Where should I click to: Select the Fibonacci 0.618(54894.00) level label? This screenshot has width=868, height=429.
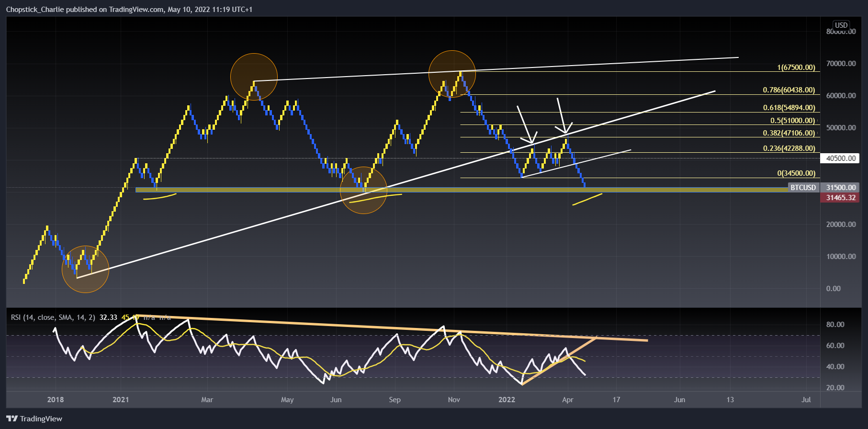pos(789,108)
